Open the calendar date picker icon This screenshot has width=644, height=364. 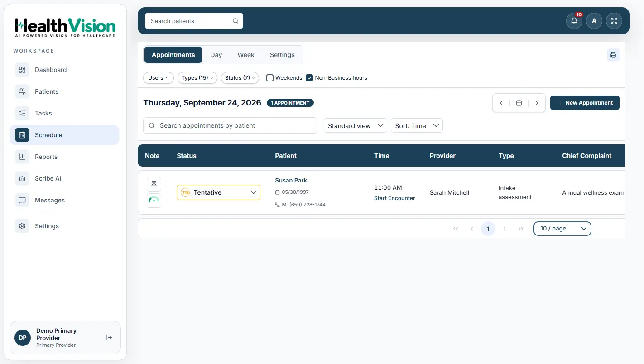pyautogui.click(x=519, y=103)
